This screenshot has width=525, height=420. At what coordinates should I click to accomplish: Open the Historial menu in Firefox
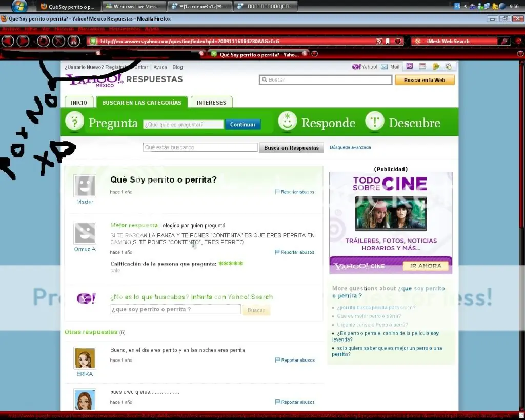(x=64, y=29)
